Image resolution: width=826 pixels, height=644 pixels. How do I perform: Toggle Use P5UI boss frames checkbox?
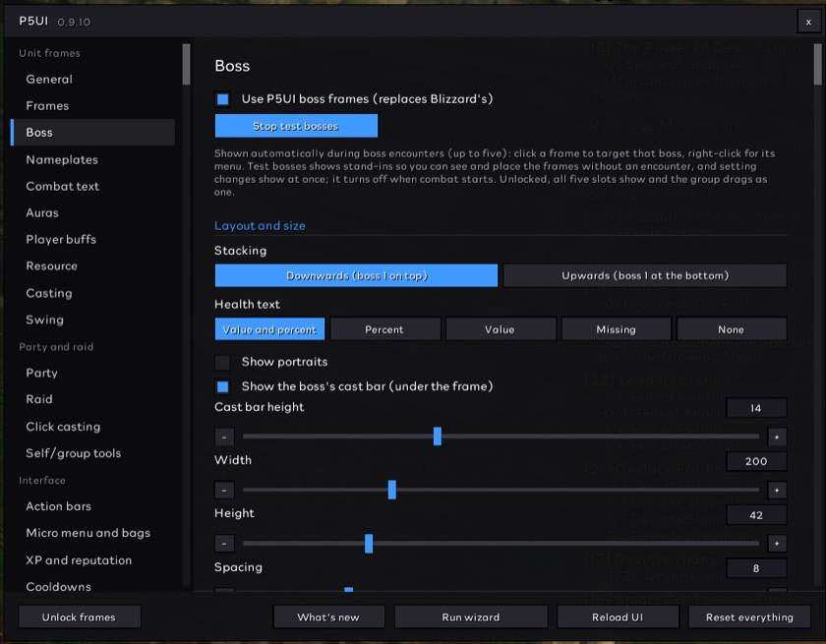tap(223, 99)
